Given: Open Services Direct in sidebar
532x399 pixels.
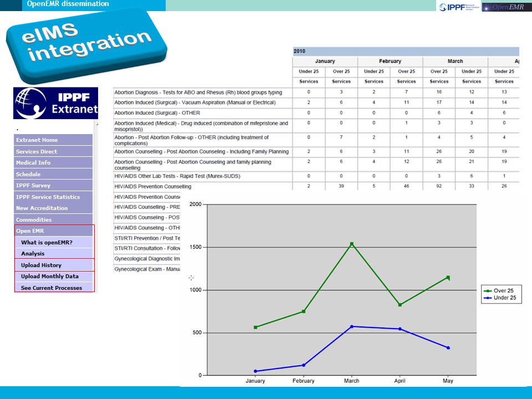Looking at the screenshot, I should [53, 151].
